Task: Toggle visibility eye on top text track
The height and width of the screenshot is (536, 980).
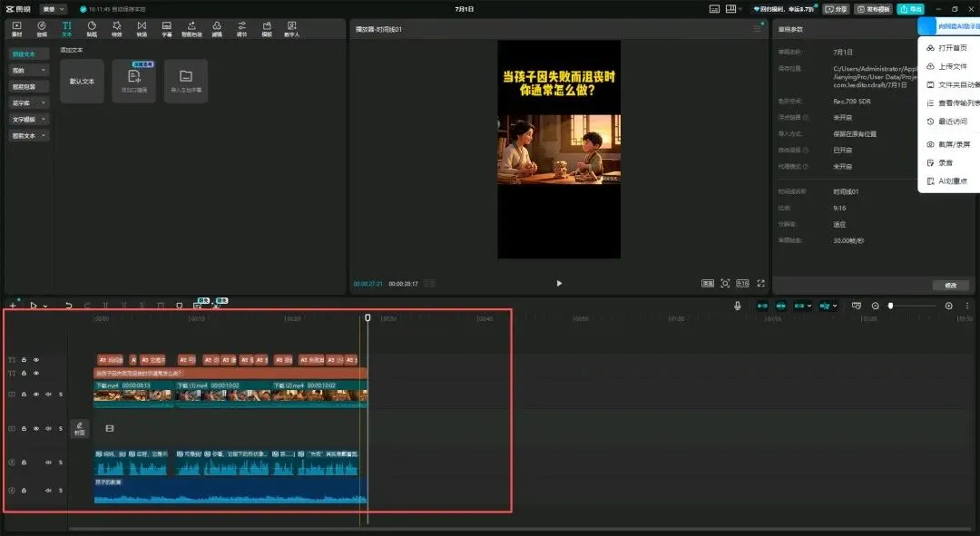Action: (36, 360)
